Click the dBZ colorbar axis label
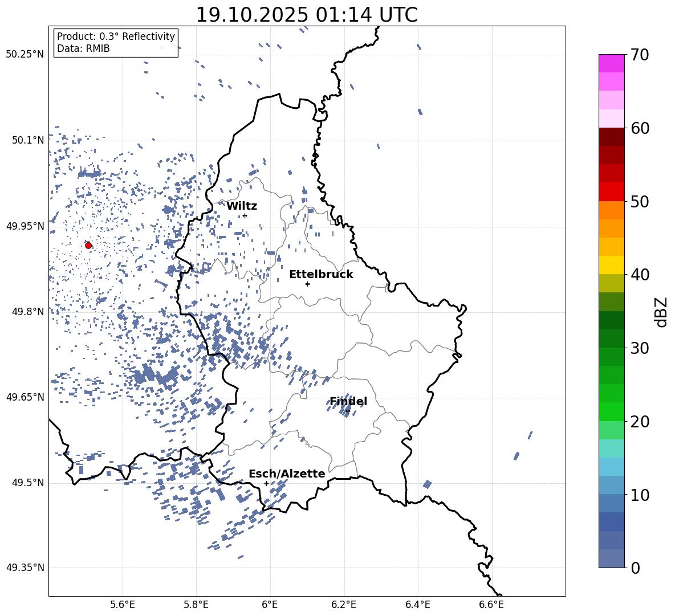This screenshot has height=616, width=675. 661,312
